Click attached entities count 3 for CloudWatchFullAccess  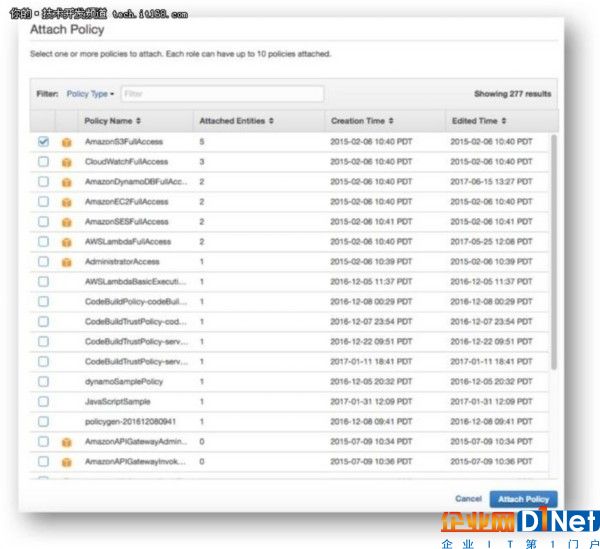click(x=202, y=161)
